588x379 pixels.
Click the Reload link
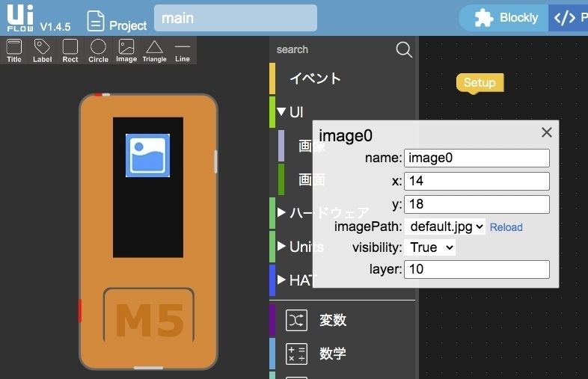[x=506, y=227]
